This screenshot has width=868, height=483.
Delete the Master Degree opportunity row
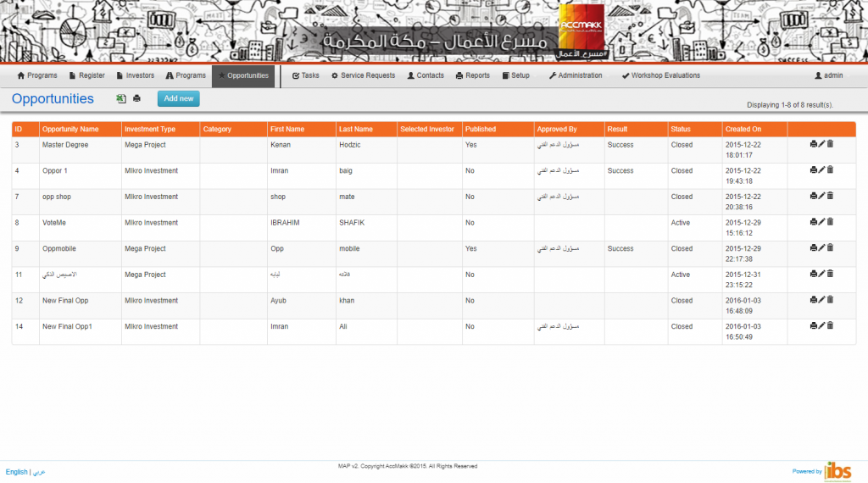click(830, 144)
